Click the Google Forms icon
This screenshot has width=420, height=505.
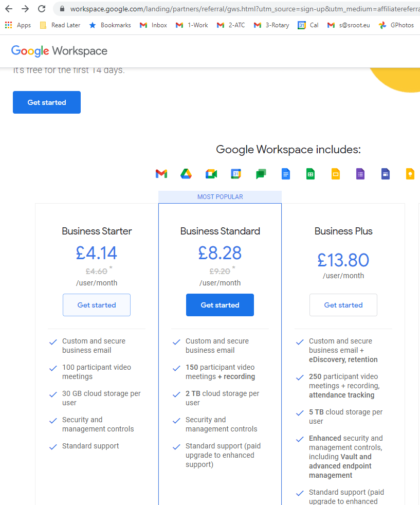point(360,174)
